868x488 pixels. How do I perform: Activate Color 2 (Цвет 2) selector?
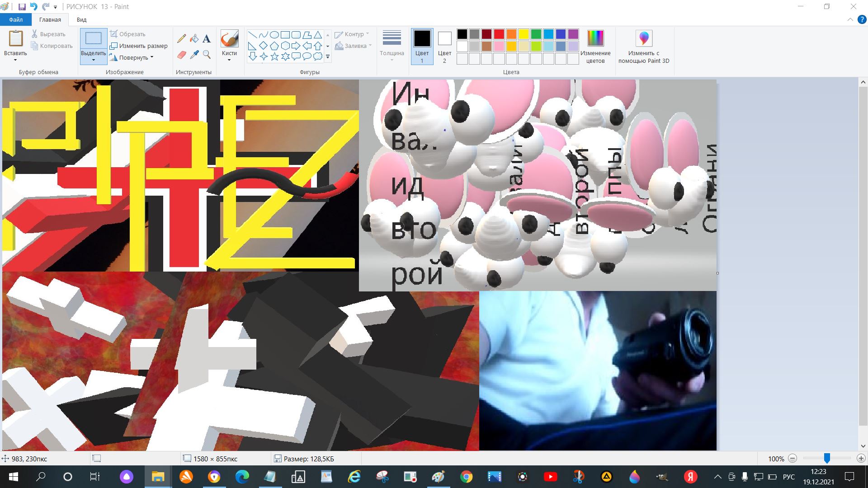click(x=444, y=47)
